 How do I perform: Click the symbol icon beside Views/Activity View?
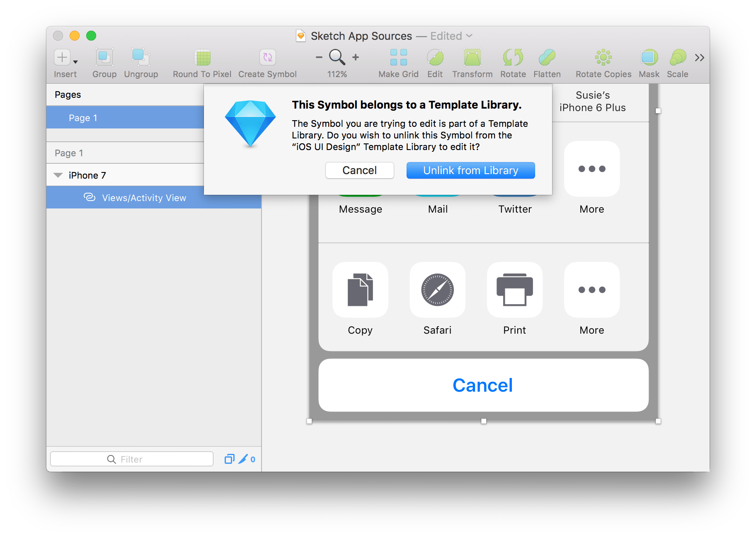[90, 197]
